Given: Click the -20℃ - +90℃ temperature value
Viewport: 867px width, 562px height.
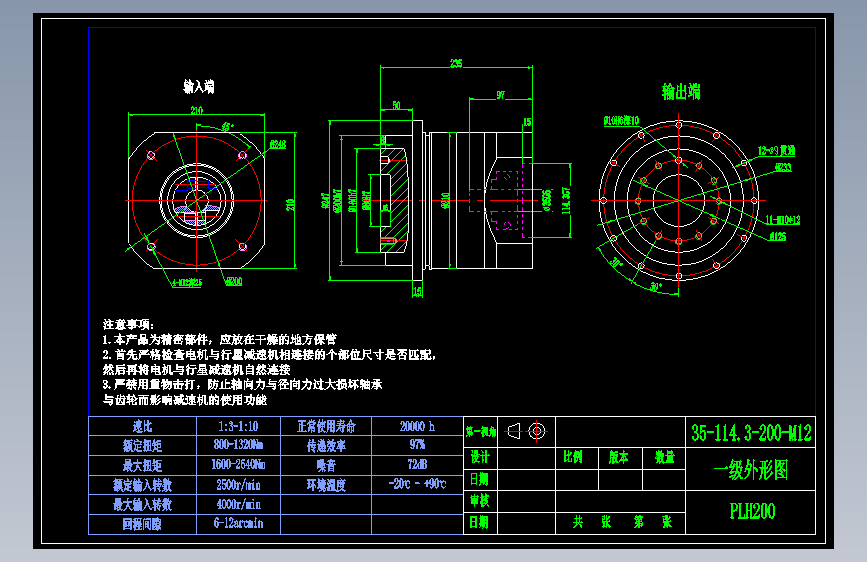Looking at the screenshot, I should 417,485.
